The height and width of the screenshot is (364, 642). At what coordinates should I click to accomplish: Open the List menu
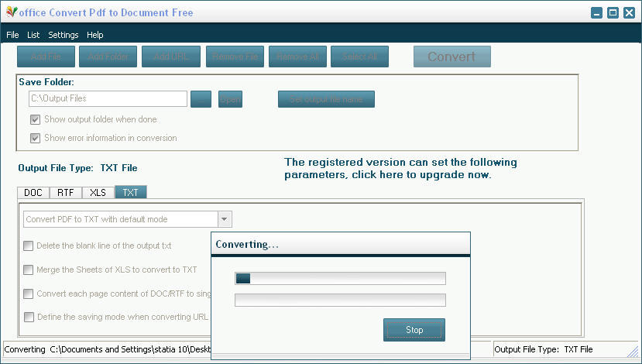pyautogui.click(x=33, y=35)
